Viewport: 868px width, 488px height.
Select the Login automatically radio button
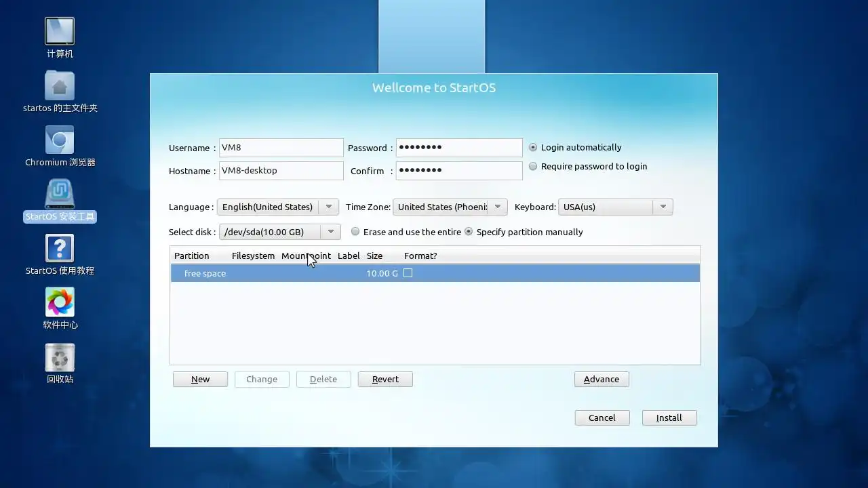pos(533,147)
